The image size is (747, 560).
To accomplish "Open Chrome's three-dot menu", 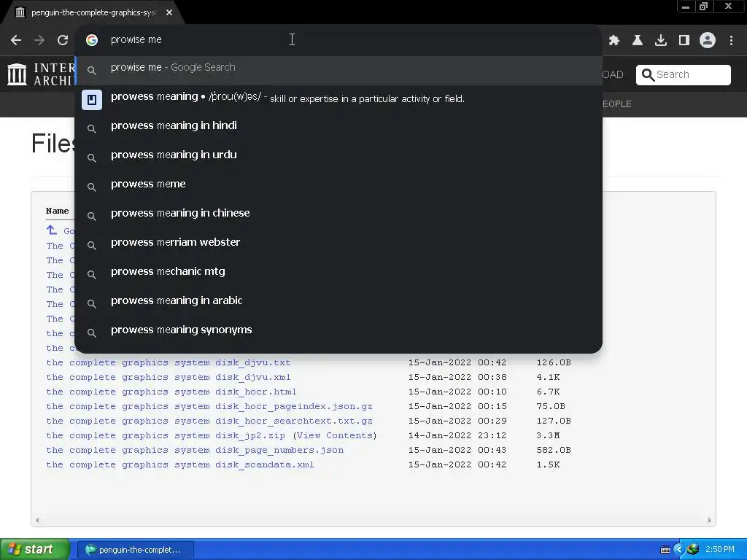I will [731, 40].
